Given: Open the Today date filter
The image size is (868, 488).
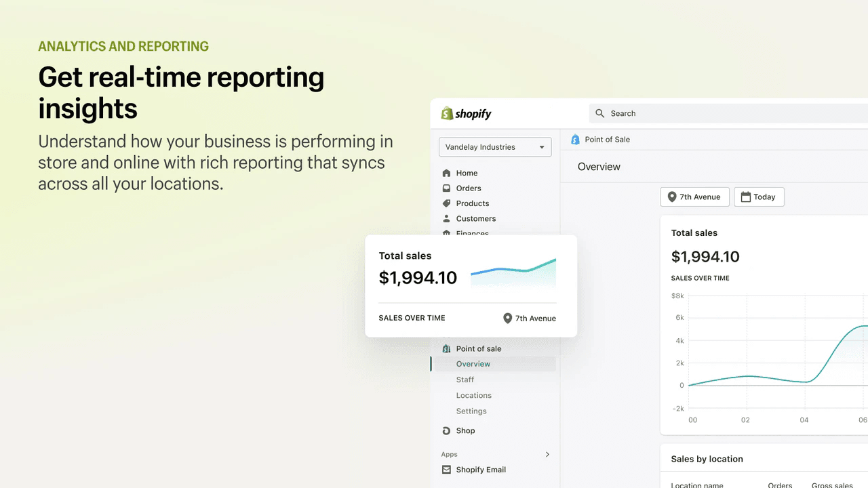Looking at the screenshot, I should point(758,197).
